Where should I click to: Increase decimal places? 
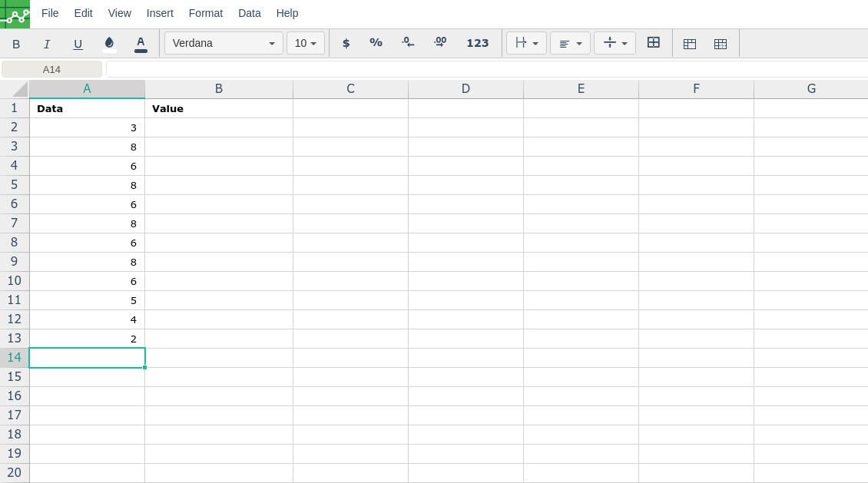[x=440, y=43]
